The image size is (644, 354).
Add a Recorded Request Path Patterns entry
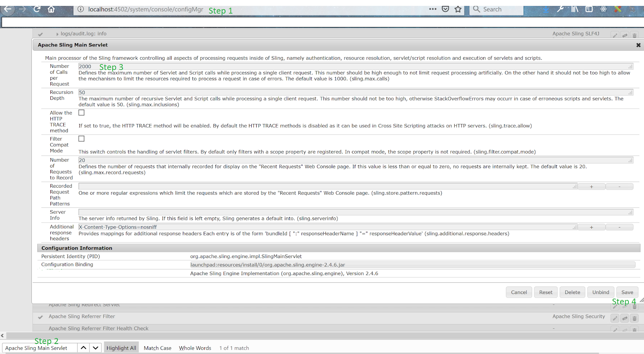pyautogui.click(x=591, y=186)
